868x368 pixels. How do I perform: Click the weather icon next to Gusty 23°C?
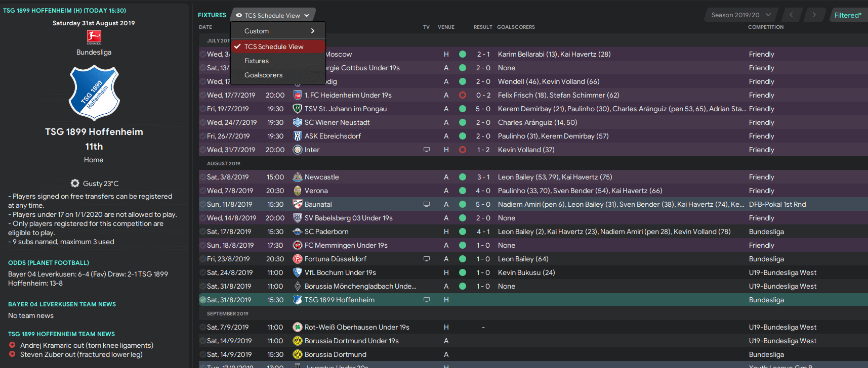pyautogui.click(x=75, y=183)
